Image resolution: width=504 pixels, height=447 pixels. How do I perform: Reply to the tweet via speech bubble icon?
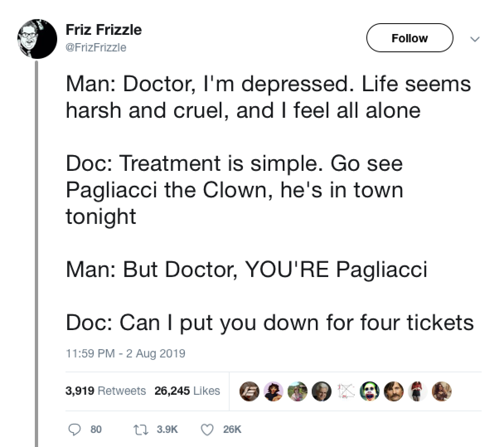75,430
